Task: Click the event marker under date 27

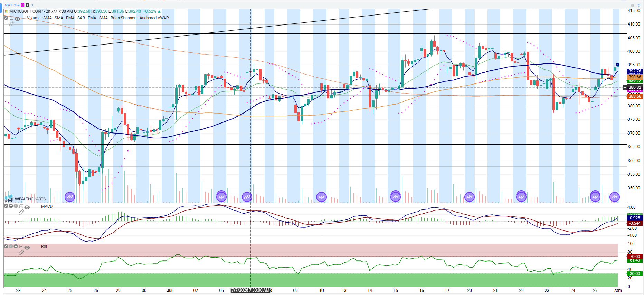Action: pyautogui.click(x=595, y=197)
